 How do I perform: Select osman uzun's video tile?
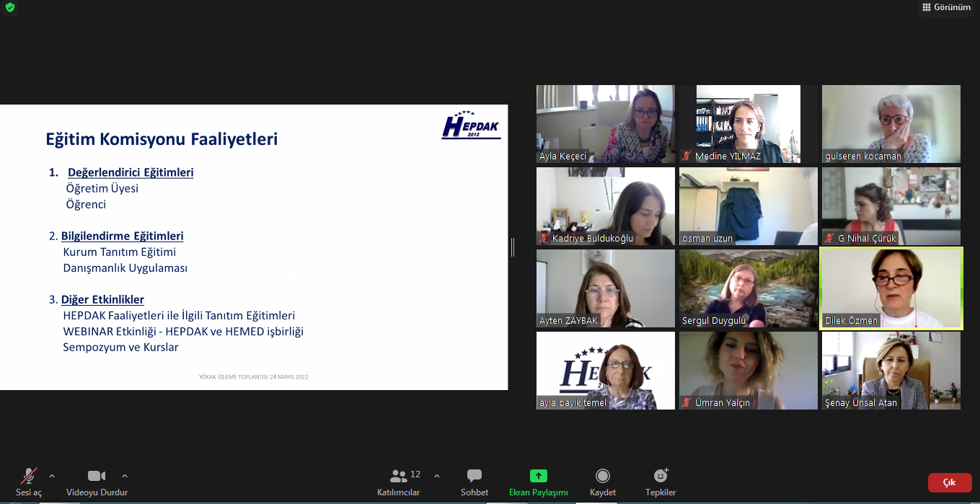pos(748,205)
